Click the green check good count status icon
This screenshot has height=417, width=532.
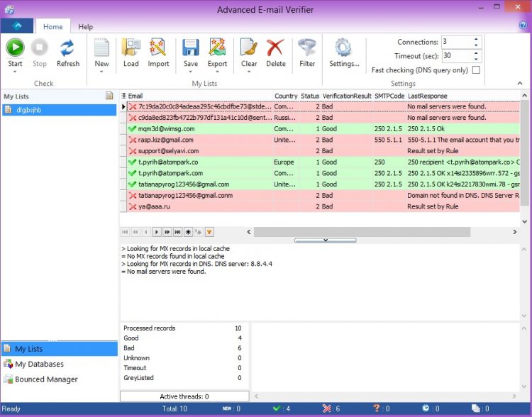point(277,408)
